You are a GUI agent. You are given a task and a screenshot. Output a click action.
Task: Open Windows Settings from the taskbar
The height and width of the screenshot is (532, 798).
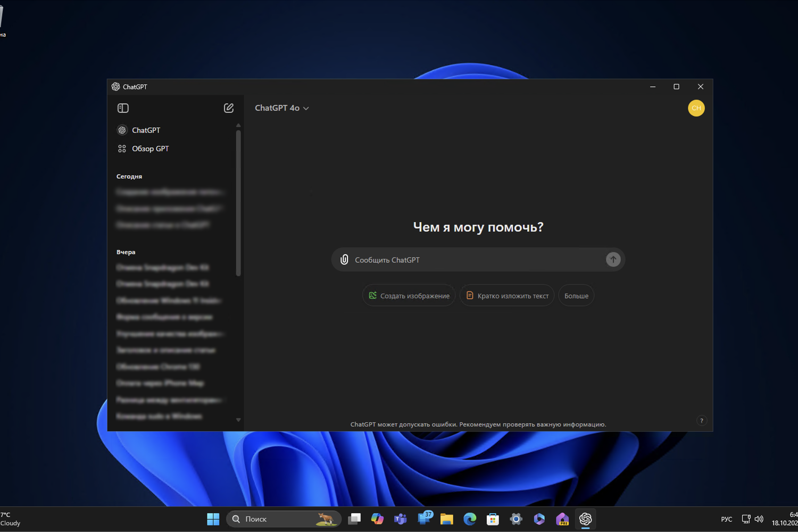516,519
